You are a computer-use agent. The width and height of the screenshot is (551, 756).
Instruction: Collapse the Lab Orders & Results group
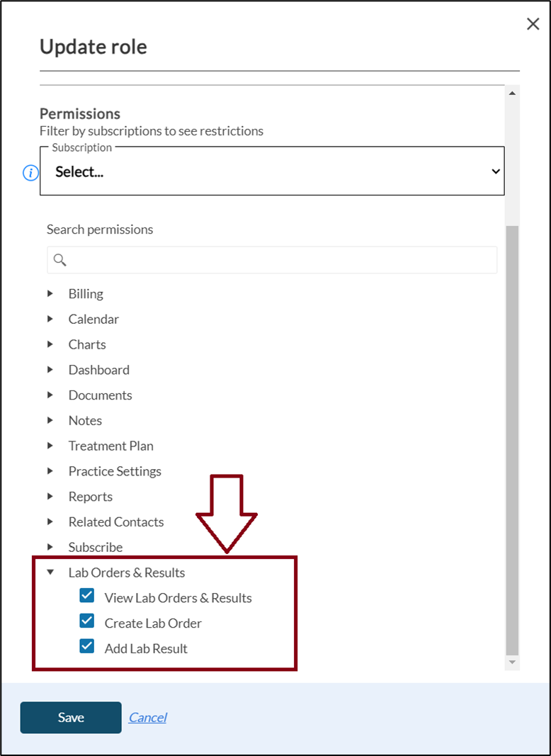pos(50,572)
